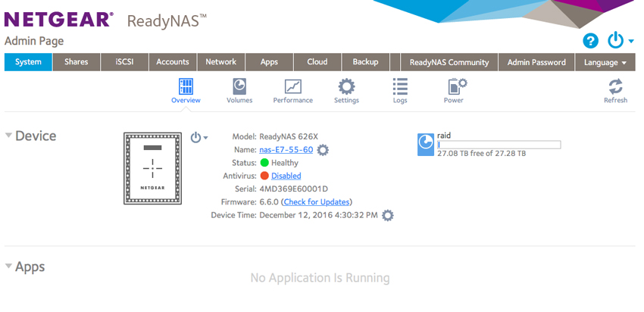Image resolution: width=644 pixels, height=312 pixels.
Task: Open the Language dropdown menu
Action: point(605,62)
